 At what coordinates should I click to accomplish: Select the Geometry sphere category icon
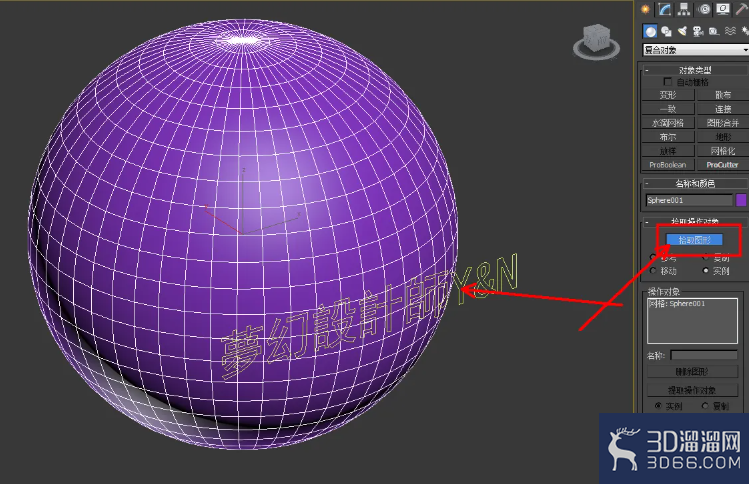[650, 32]
